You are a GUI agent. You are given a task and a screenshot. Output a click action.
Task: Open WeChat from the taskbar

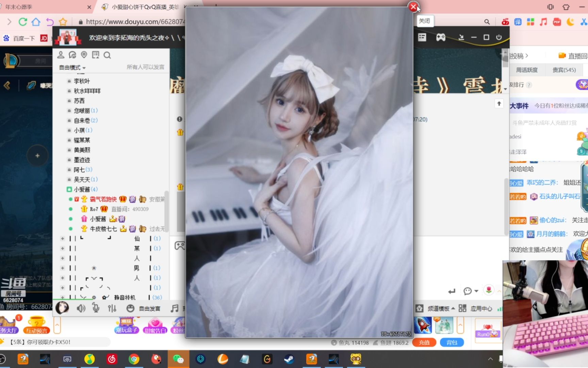178,359
